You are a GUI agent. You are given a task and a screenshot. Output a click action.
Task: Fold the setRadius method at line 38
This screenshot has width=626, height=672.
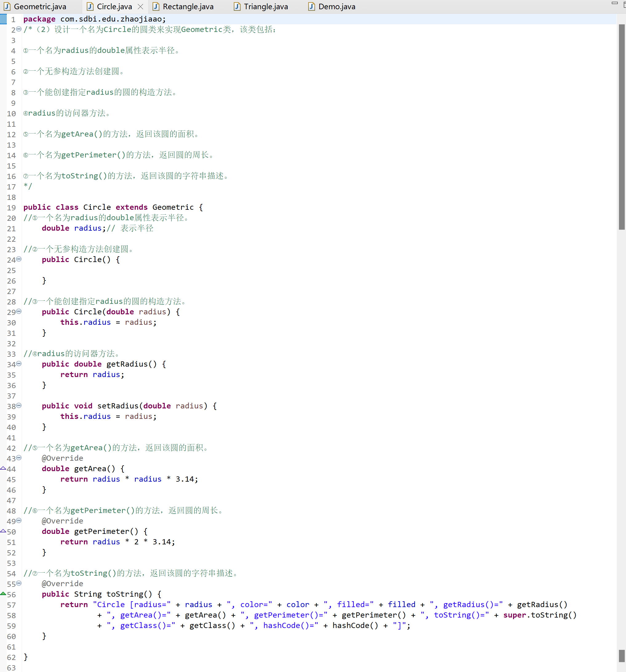[19, 405]
